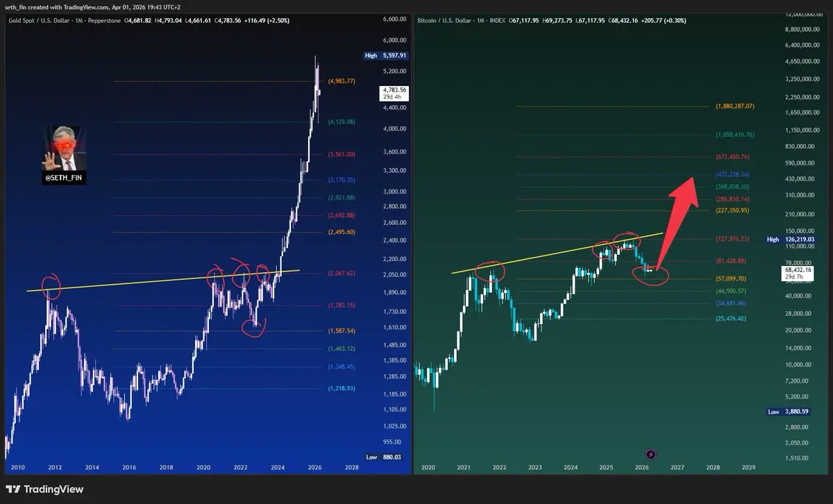833x504 pixels.
Task: Click 2029 on the Bitcoin time axis
Action: point(748,469)
